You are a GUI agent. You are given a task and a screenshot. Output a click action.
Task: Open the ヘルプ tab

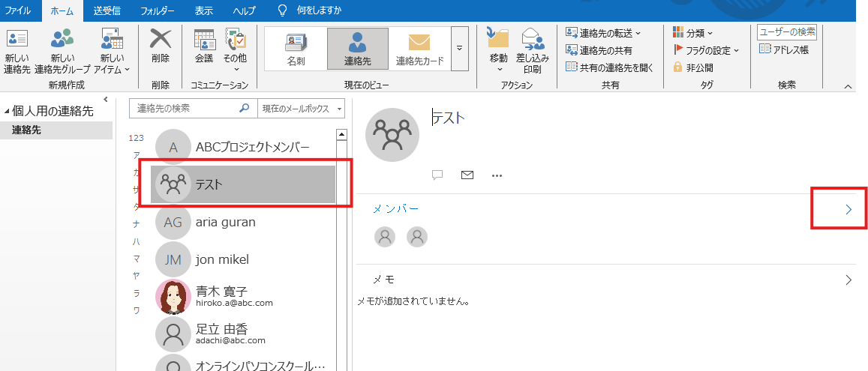244,10
